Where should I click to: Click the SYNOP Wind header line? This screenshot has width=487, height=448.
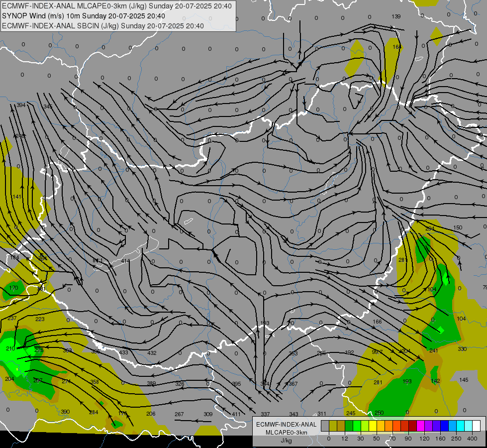(84, 16)
